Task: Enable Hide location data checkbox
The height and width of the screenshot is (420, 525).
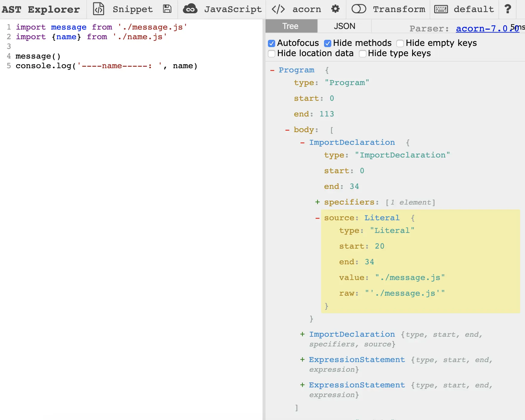Action: tap(272, 54)
